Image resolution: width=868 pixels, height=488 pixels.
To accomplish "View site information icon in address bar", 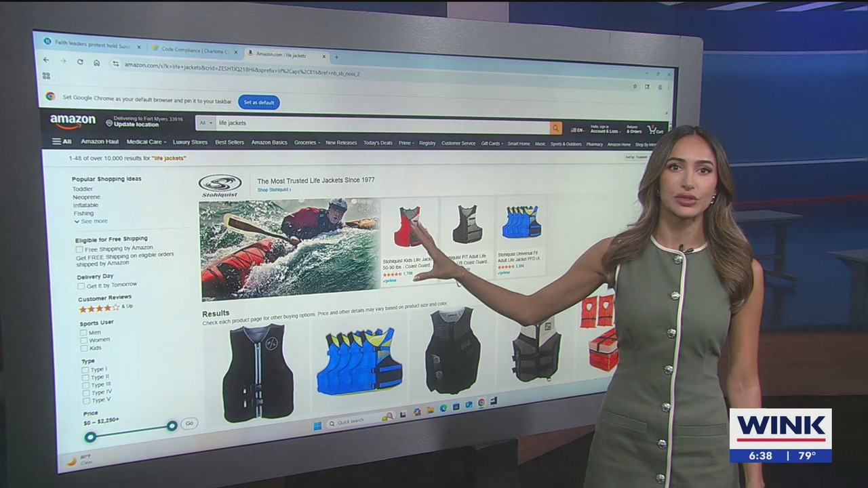I will click(115, 63).
